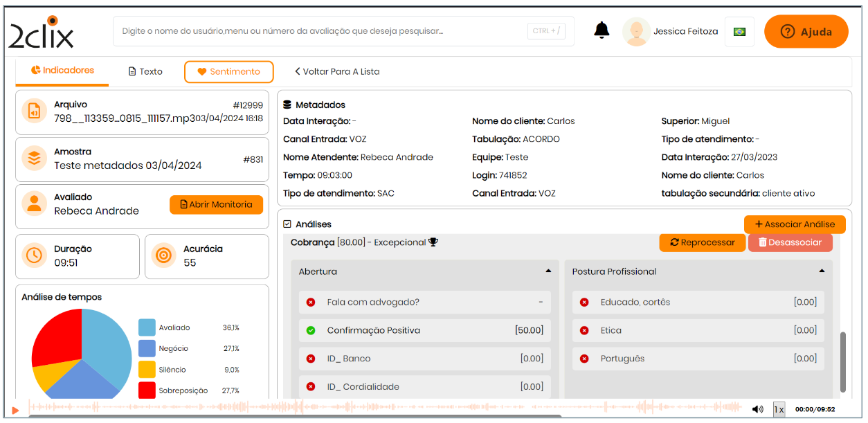Mute audio with the speaker icon
The width and height of the screenshot is (868, 423).
(x=757, y=409)
